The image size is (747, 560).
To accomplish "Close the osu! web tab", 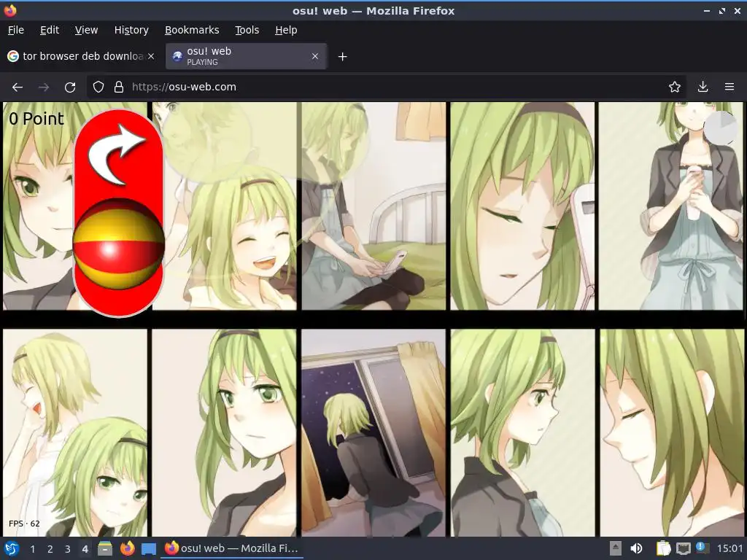I will pos(315,56).
